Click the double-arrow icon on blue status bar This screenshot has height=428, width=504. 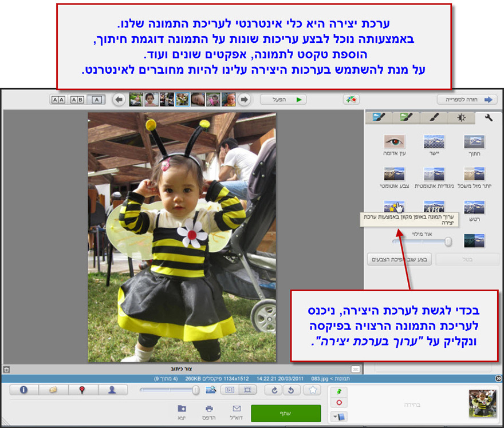click(498, 379)
